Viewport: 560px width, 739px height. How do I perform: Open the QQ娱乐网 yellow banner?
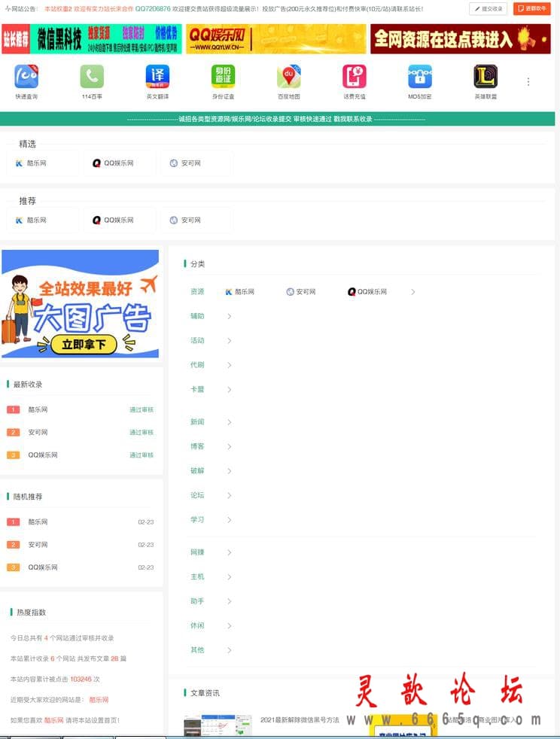click(275, 38)
